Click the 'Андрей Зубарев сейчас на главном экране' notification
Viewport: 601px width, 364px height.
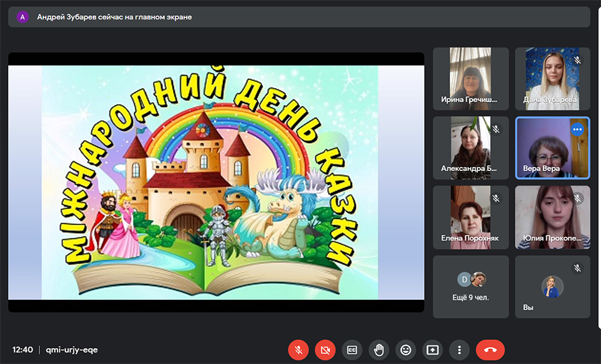click(114, 17)
